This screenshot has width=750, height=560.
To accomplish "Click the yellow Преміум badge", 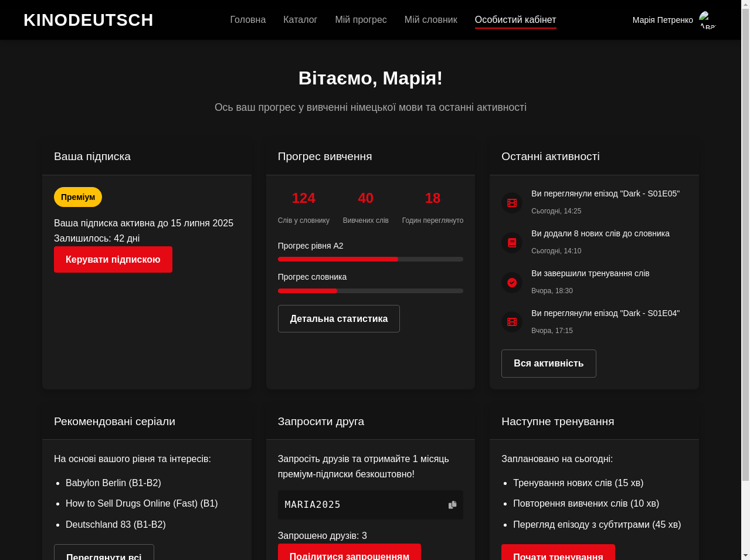I will 77,197.
